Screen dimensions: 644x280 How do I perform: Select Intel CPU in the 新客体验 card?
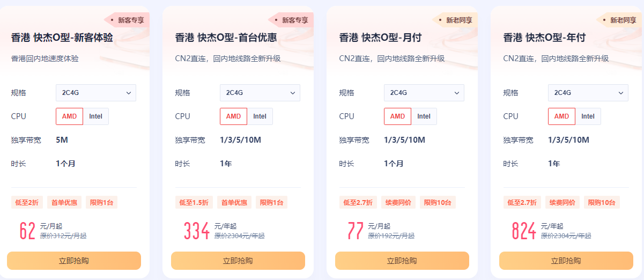pyautogui.click(x=96, y=116)
